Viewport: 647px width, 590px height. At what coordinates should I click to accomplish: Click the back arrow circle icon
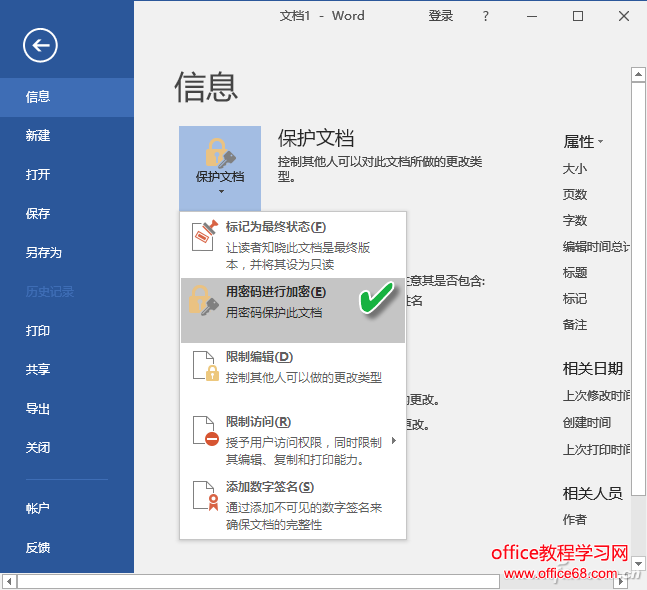tap(40, 45)
